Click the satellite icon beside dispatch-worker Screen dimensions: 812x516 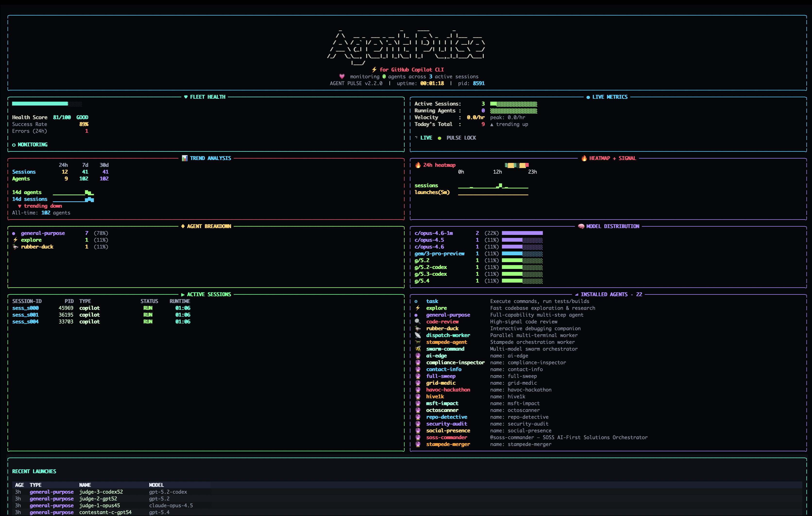coord(417,335)
